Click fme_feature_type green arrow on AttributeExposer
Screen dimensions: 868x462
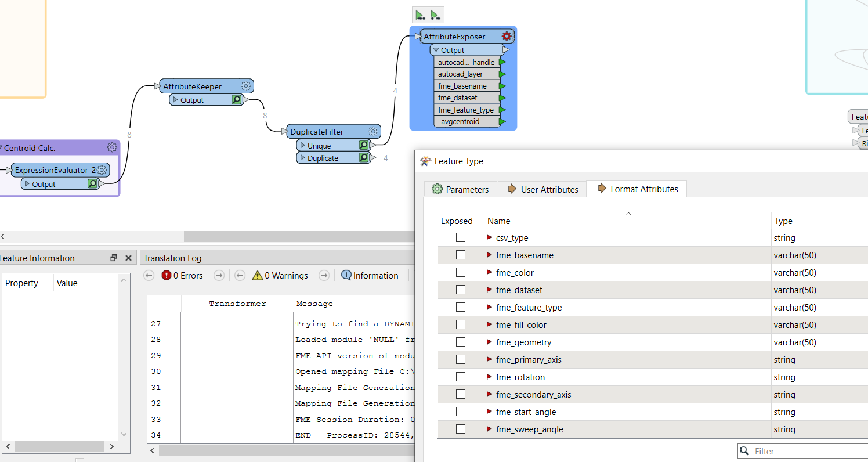[x=502, y=110]
